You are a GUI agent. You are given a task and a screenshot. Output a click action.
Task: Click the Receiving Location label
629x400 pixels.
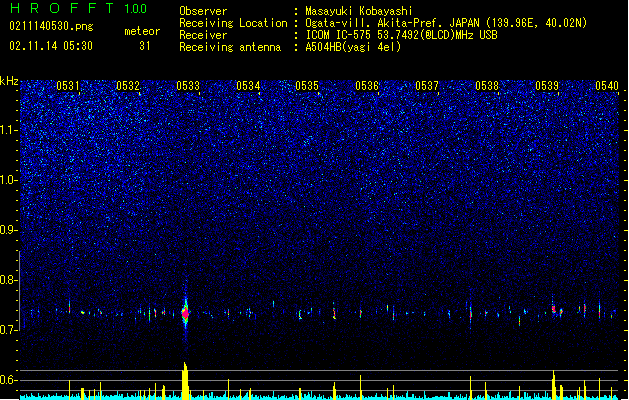(x=233, y=23)
